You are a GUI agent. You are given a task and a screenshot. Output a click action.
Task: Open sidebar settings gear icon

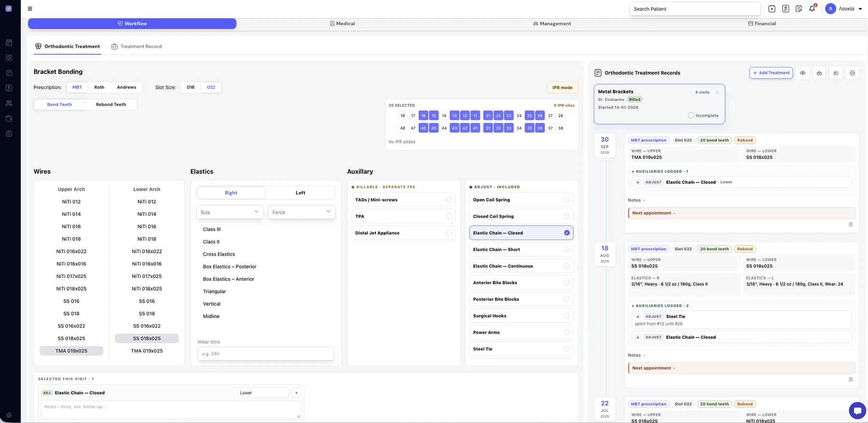click(x=9, y=415)
